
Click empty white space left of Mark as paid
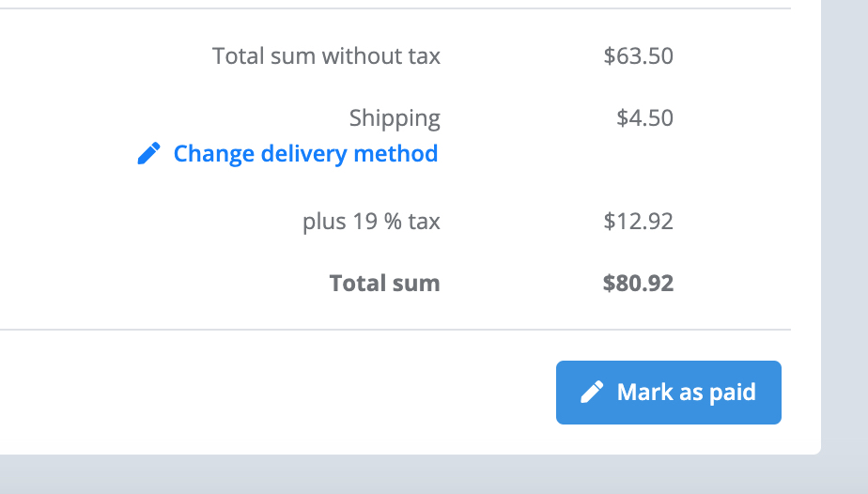[x=277, y=393]
